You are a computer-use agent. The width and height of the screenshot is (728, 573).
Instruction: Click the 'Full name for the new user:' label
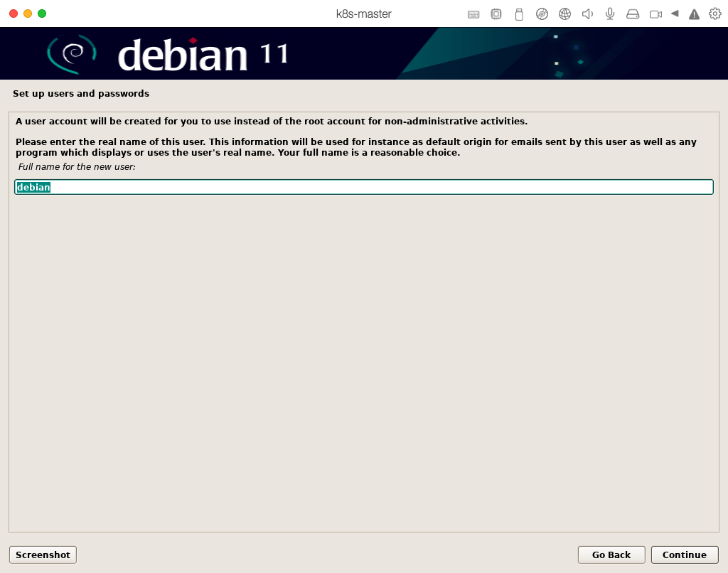coord(77,166)
